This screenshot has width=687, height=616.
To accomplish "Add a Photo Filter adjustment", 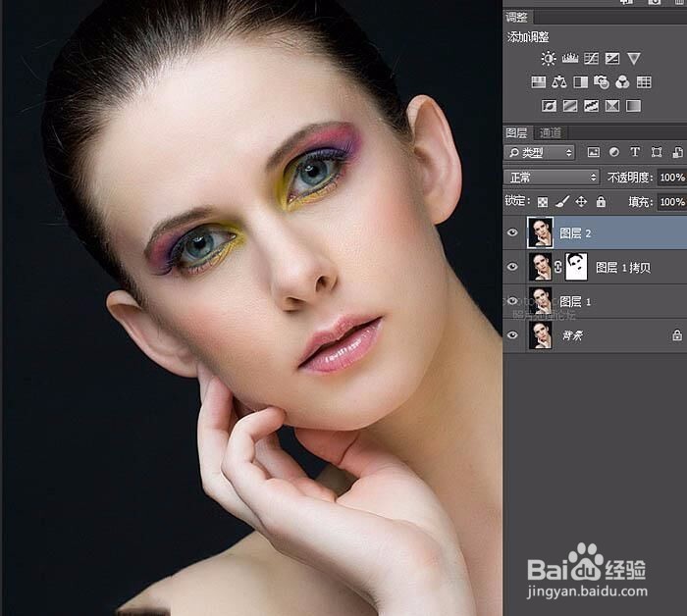I will coord(602,81).
